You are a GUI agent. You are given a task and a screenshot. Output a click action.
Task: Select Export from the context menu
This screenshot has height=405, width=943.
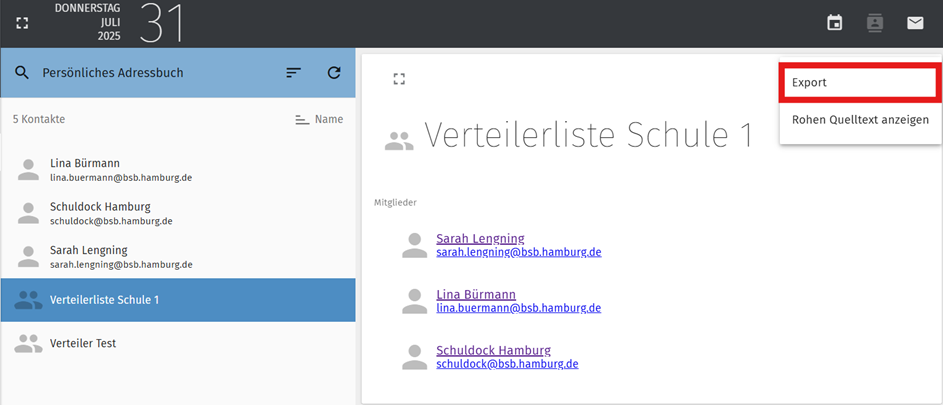[858, 82]
